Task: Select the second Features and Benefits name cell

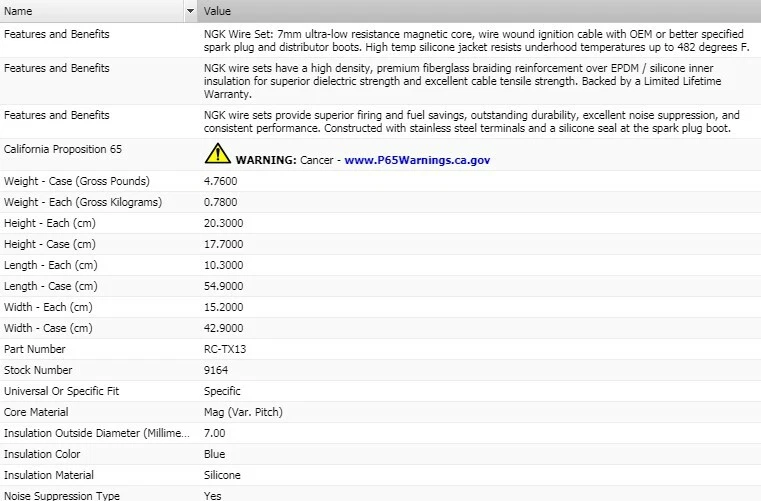Action: click(56, 68)
